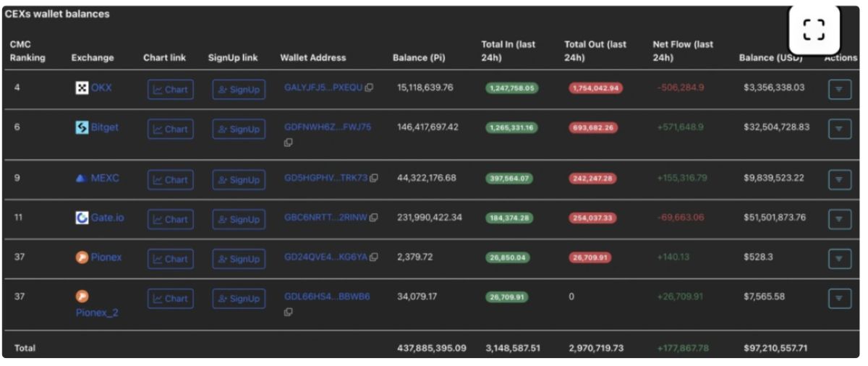The width and height of the screenshot is (868, 366).
Task: Click SignUp for OKX
Action: (239, 90)
